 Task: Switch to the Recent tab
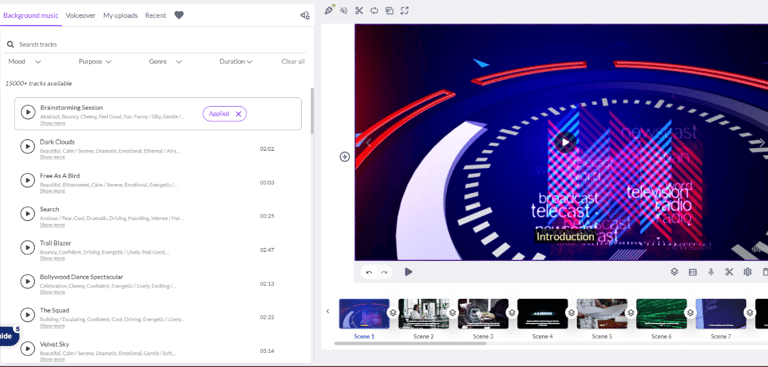click(155, 16)
